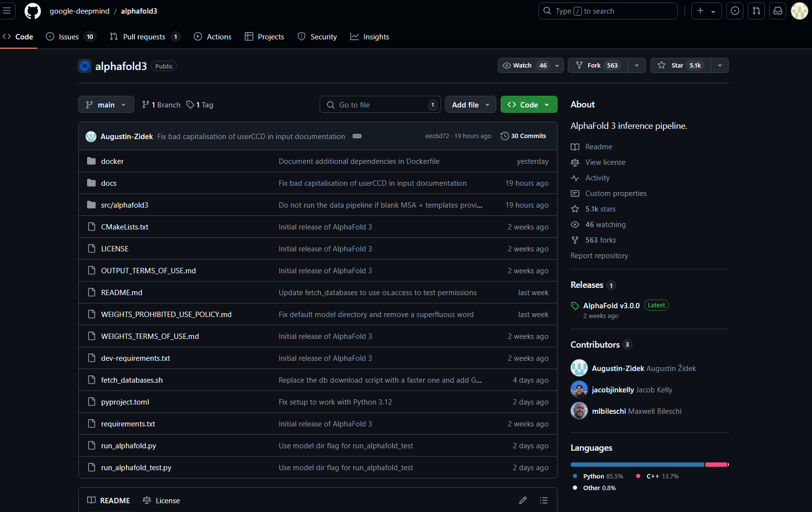Switch to the Issues tab
Screen dimensions: 812x512
[x=71, y=37]
